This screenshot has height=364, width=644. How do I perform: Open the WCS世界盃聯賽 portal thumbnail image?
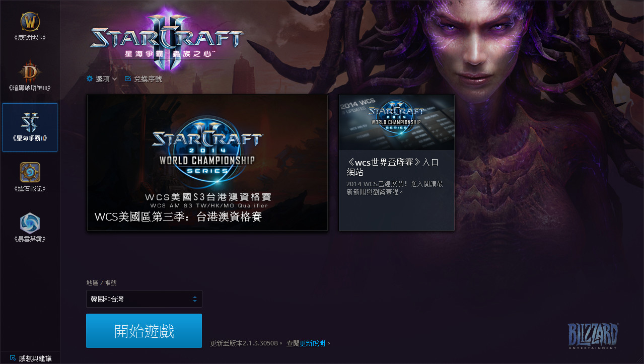(x=397, y=122)
